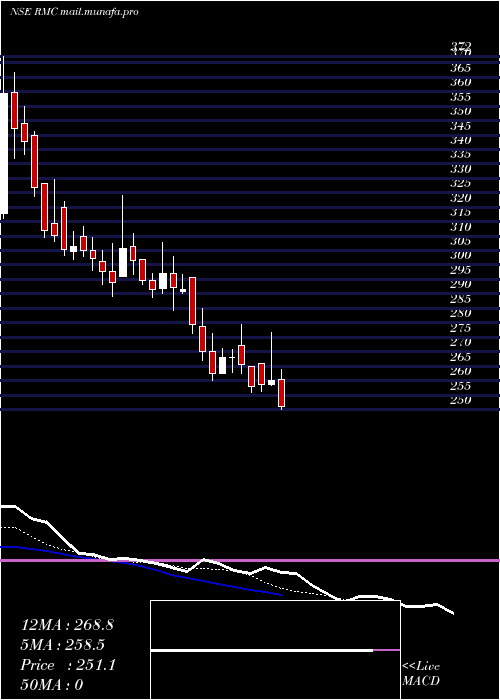Click the 360 price axis label

click(461, 82)
